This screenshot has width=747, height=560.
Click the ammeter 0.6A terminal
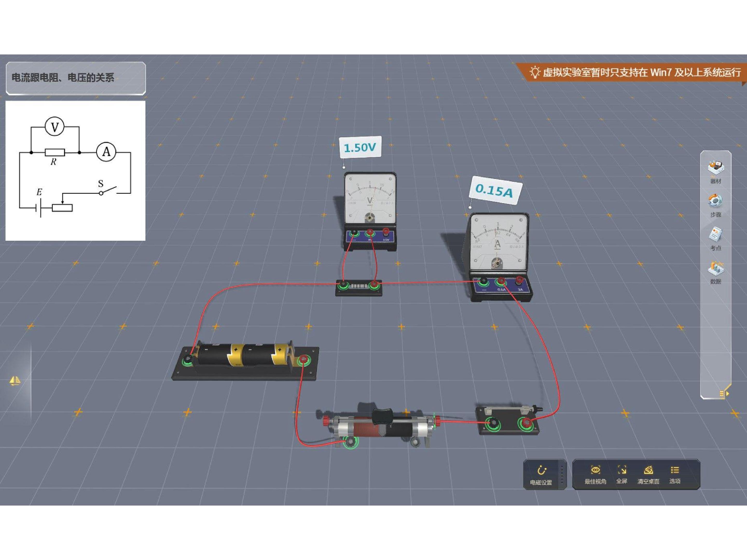501,281
